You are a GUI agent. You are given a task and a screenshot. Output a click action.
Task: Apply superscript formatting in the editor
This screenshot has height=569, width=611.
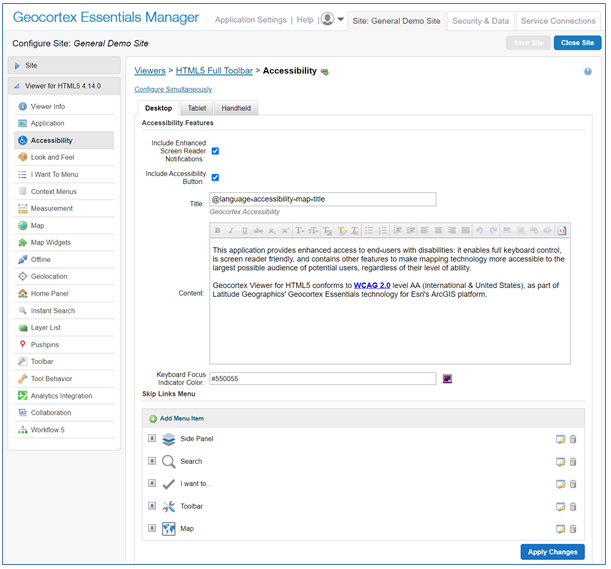285,230
